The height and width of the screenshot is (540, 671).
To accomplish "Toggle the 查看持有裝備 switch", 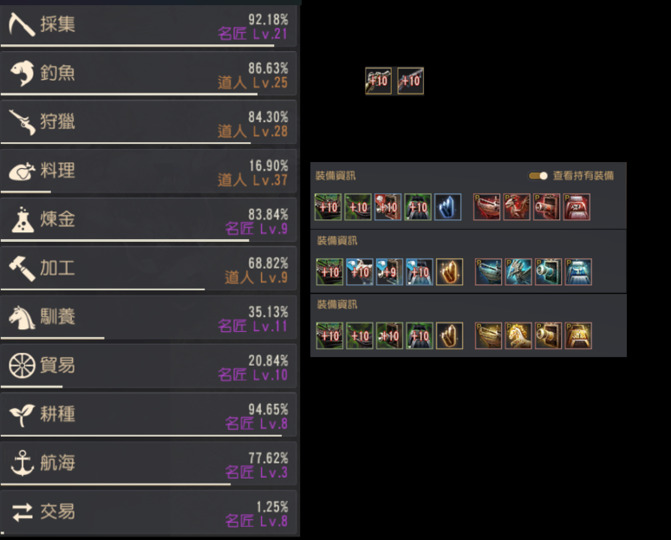I will click(538, 176).
